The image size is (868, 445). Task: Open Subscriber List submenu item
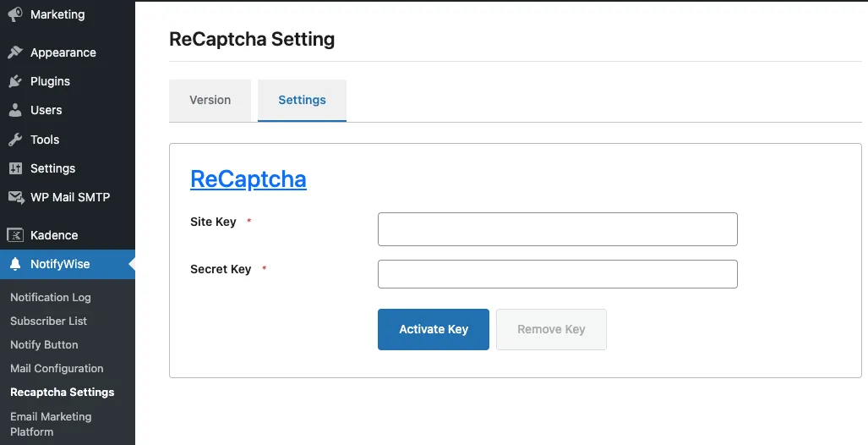tap(48, 321)
